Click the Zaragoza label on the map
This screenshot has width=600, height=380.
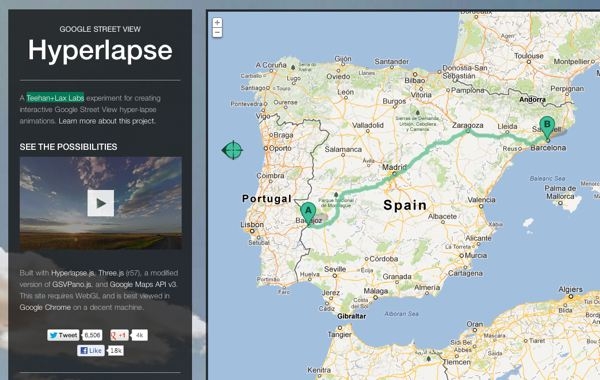click(x=468, y=125)
